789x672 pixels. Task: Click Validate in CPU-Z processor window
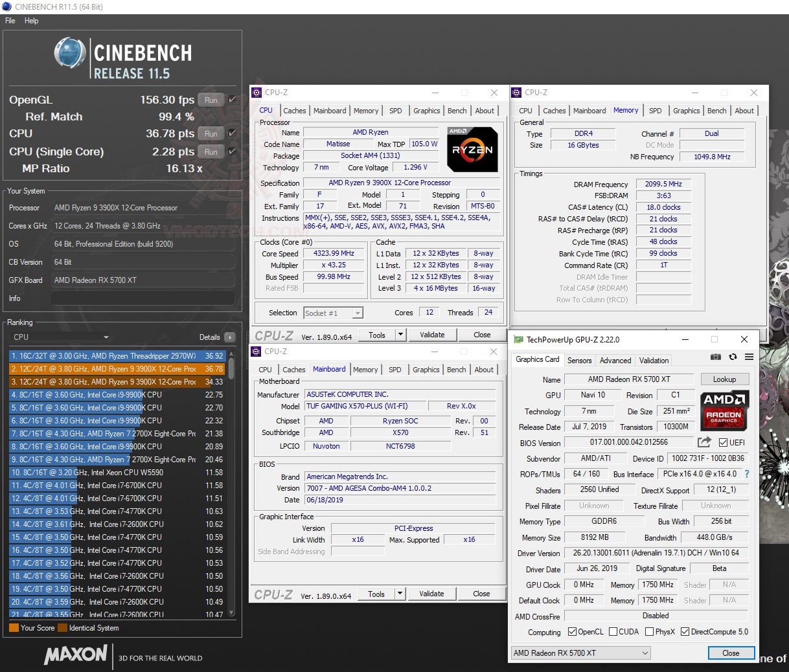click(x=432, y=335)
